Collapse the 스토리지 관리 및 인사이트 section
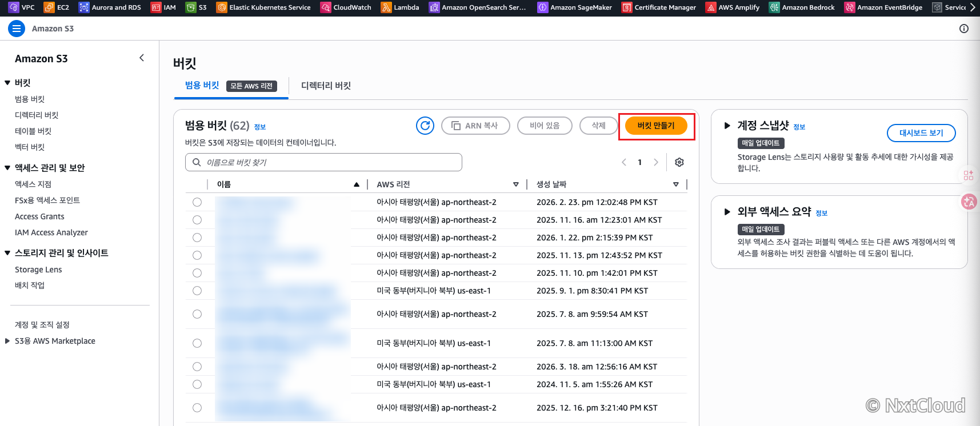This screenshot has width=980, height=426. click(x=7, y=253)
